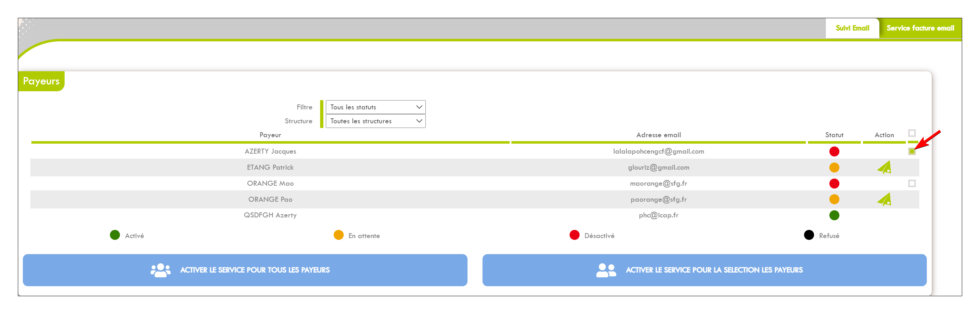This screenshot has width=980, height=314.
Task: Select the QSDFGH Azerty payer name
Action: pos(270,215)
